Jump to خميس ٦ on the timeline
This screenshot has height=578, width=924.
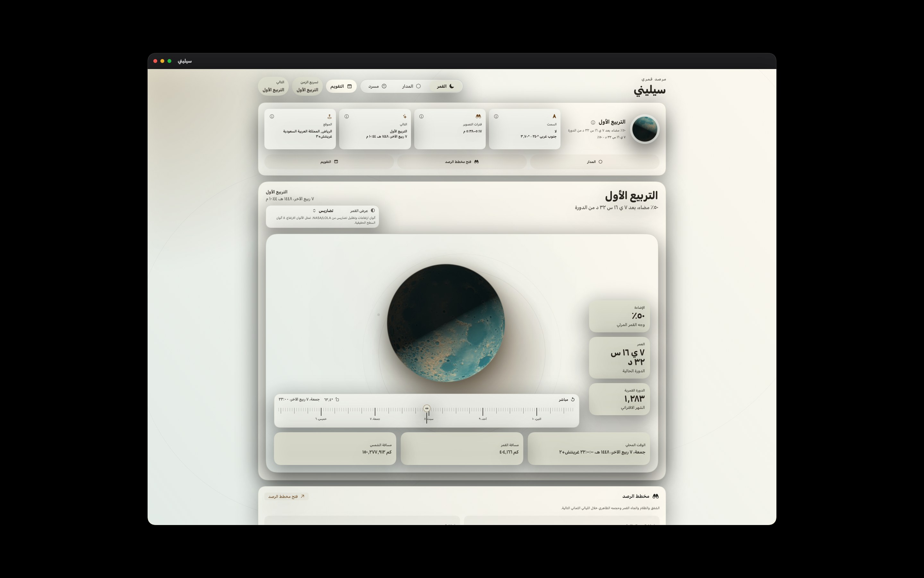point(321,419)
